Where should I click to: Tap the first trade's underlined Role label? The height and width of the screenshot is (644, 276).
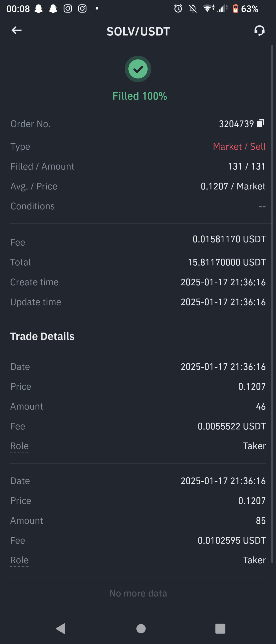[19, 446]
